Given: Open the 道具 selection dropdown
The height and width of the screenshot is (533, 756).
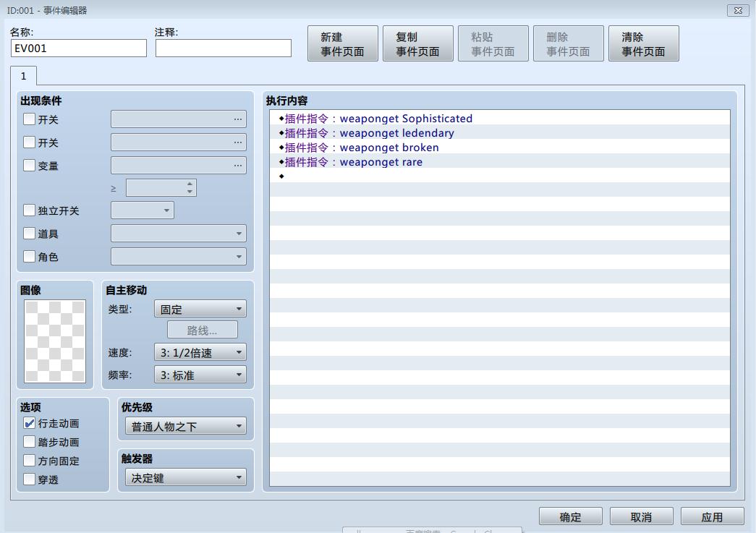Looking at the screenshot, I should coord(179,234).
